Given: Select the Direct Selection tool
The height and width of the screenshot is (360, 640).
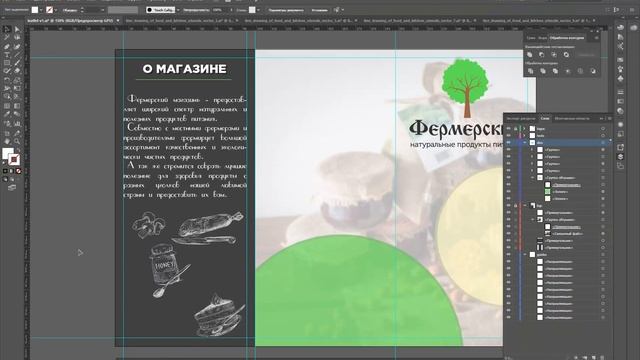Looking at the screenshot, I should coord(17,29).
